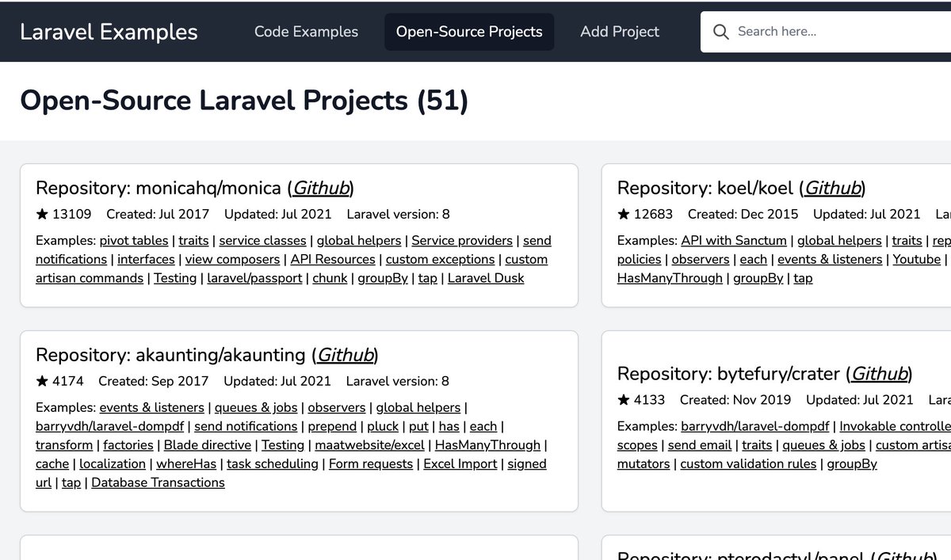
Task: Open 'Excel Import' example link
Action: (x=460, y=464)
